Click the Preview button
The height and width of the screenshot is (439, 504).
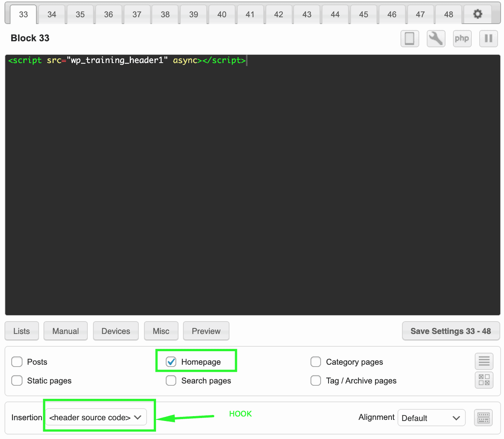[x=206, y=331]
